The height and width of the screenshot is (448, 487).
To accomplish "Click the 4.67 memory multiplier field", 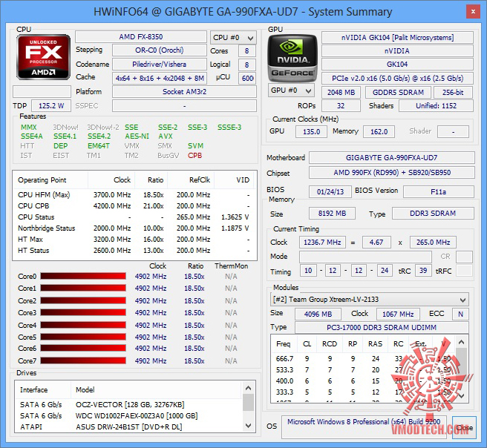I will tap(376, 243).
